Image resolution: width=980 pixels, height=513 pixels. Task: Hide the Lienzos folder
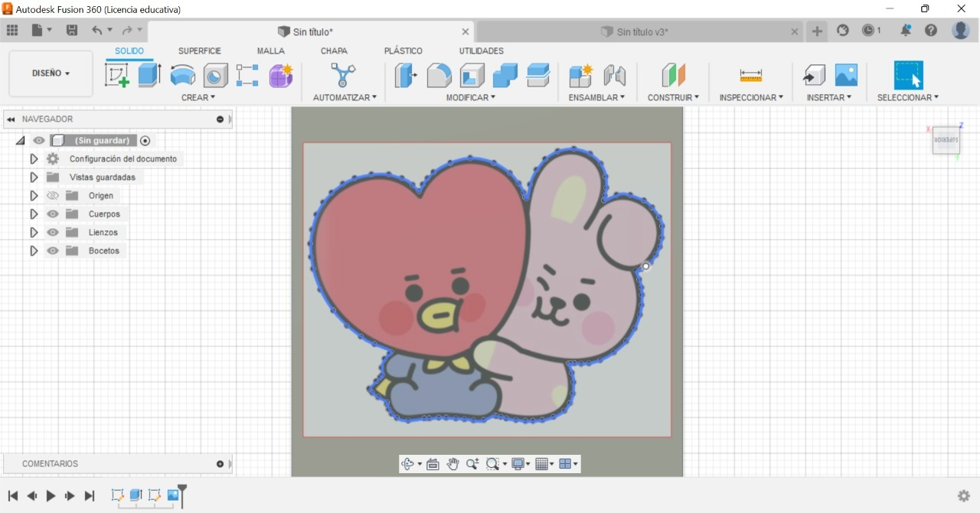pyautogui.click(x=53, y=233)
